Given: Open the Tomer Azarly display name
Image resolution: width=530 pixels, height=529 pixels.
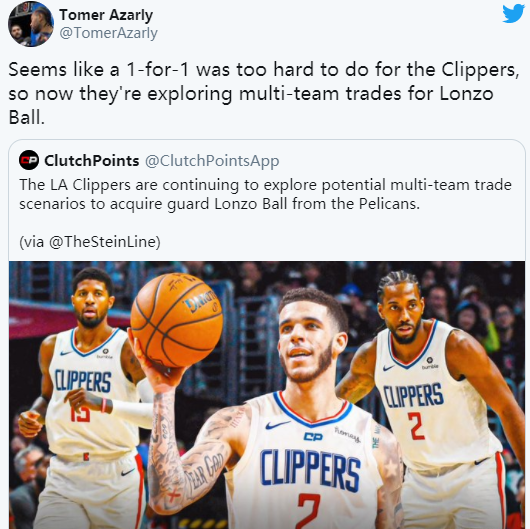Looking at the screenshot, I should [x=106, y=15].
